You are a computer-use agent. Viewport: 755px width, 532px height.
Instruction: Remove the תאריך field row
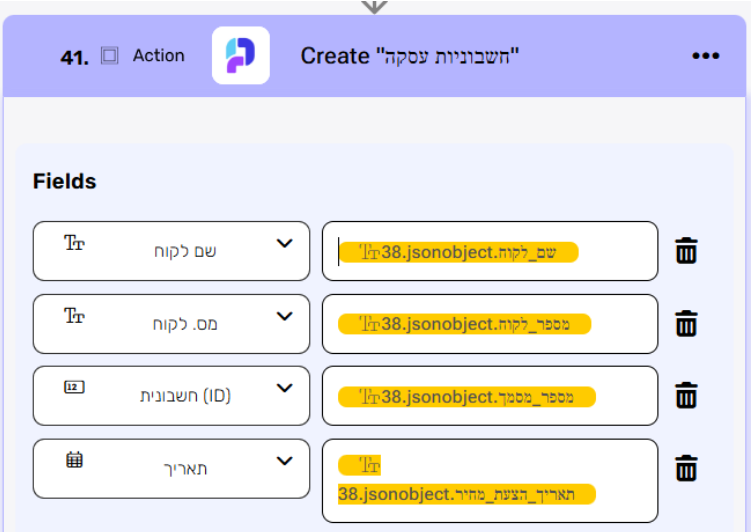pos(686,468)
